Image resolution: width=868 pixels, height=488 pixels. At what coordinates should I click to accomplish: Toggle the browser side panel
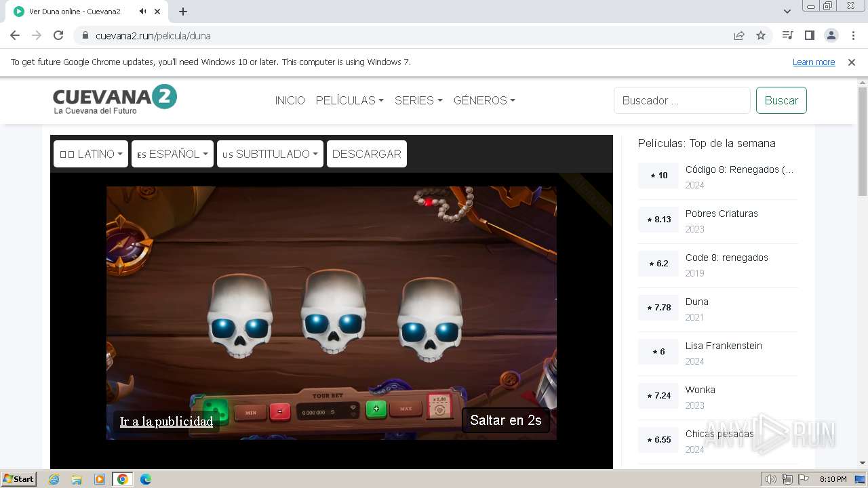click(x=809, y=35)
